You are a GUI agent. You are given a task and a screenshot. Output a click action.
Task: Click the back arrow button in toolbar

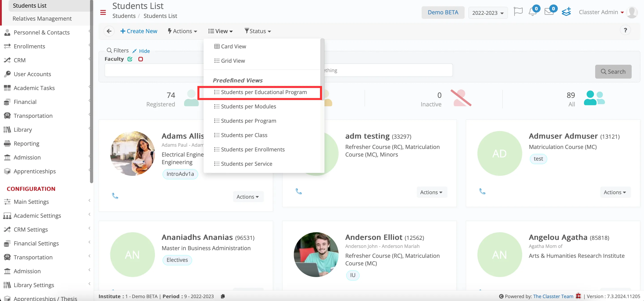[x=109, y=31]
